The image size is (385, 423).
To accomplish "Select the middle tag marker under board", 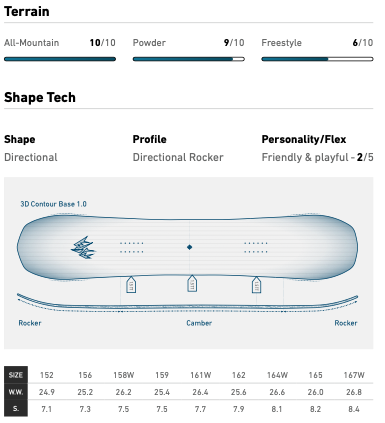I will click(192, 284).
